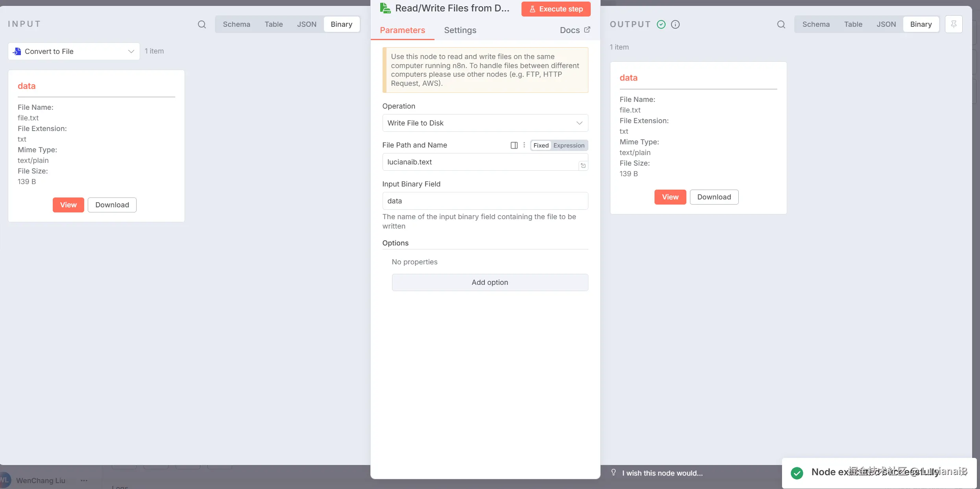This screenshot has height=489, width=980.
Task: Expand the Operation dropdown
Action: pos(485,123)
